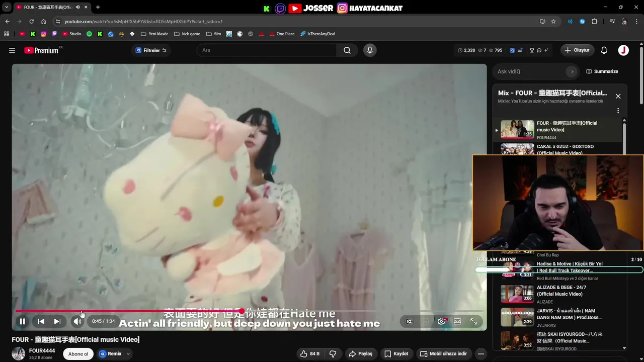Skip to the next video
The height and width of the screenshot is (362, 644).
(x=57, y=321)
